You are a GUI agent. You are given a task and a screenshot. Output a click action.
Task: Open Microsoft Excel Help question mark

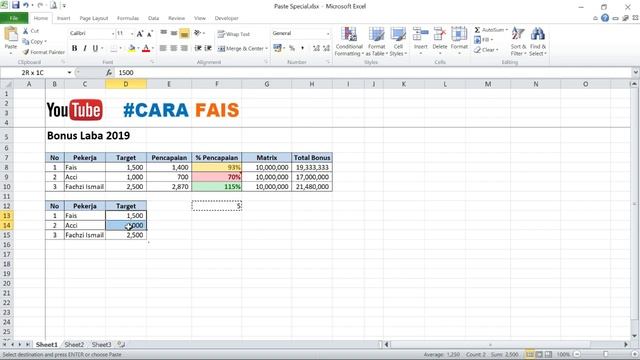click(x=605, y=18)
